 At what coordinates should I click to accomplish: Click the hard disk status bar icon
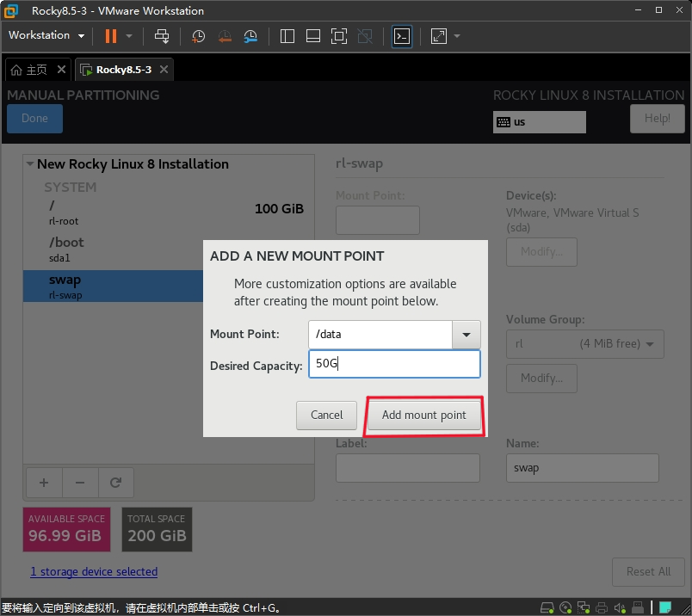[547, 608]
